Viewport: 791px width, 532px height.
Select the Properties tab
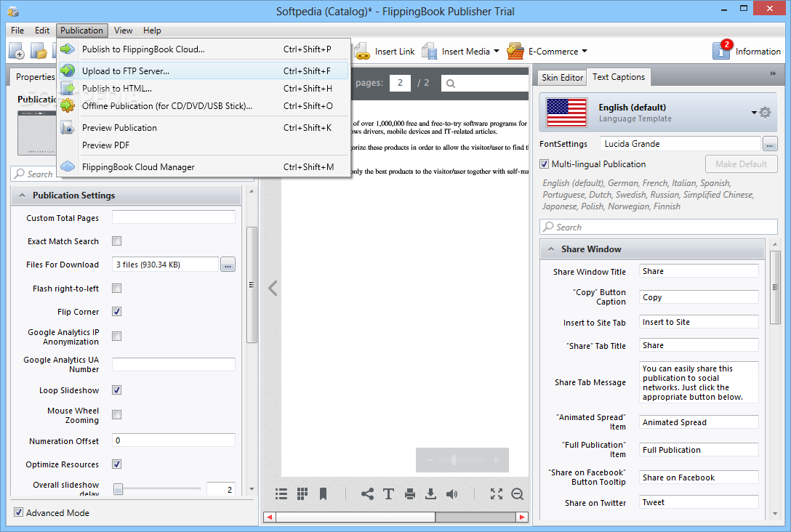pyautogui.click(x=34, y=76)
